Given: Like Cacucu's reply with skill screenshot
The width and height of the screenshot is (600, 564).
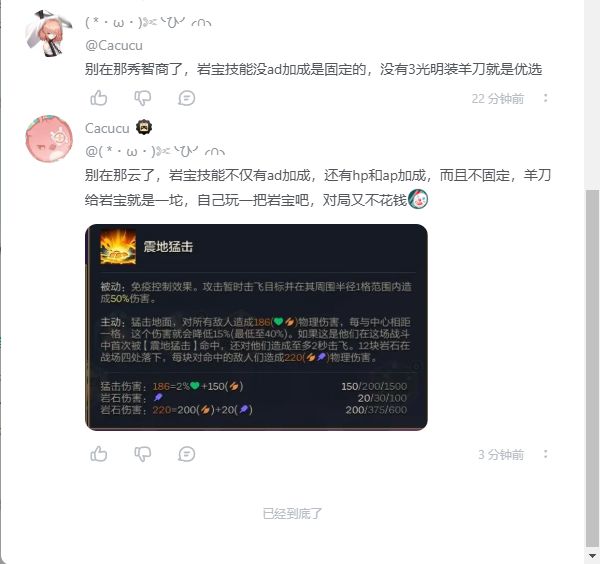Looking at the screenshot, I should [x=99, y=454].
